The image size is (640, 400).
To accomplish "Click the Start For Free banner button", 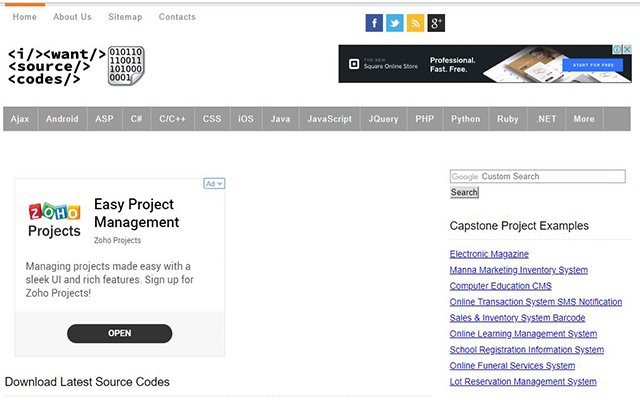I will coord(593,65).
